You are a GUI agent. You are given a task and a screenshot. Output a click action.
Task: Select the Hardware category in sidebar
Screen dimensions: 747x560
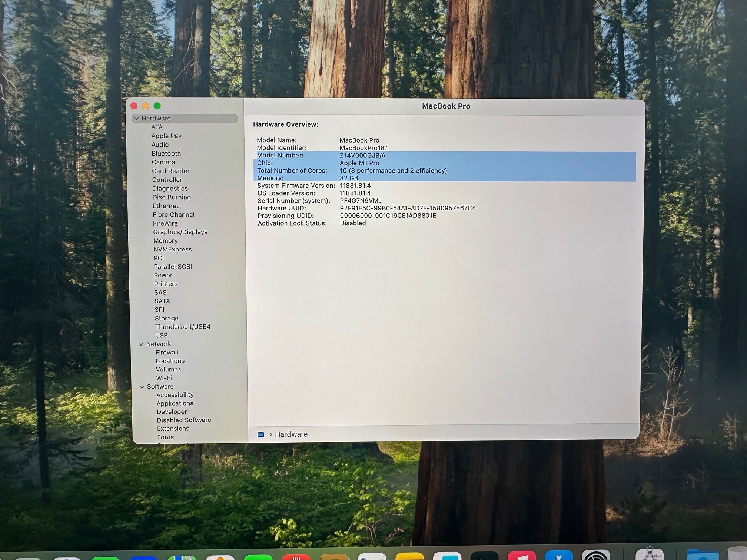click(185, 119)
